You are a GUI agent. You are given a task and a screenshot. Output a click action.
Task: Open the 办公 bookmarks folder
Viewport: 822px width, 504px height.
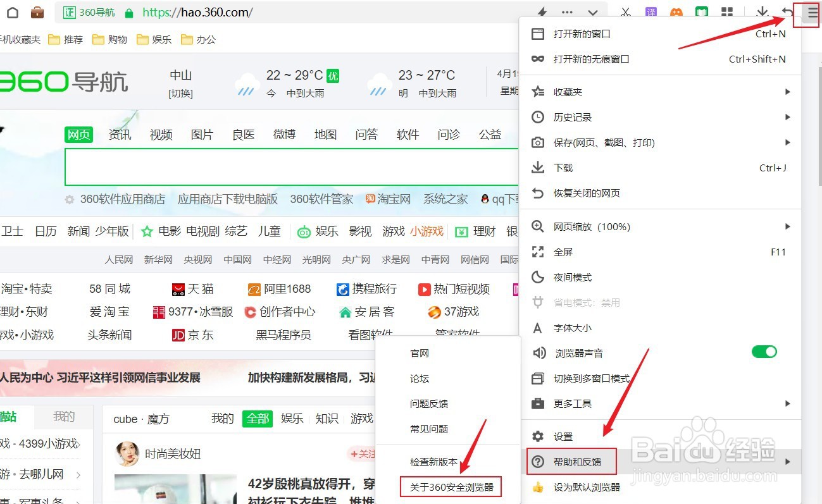(199, 39)
